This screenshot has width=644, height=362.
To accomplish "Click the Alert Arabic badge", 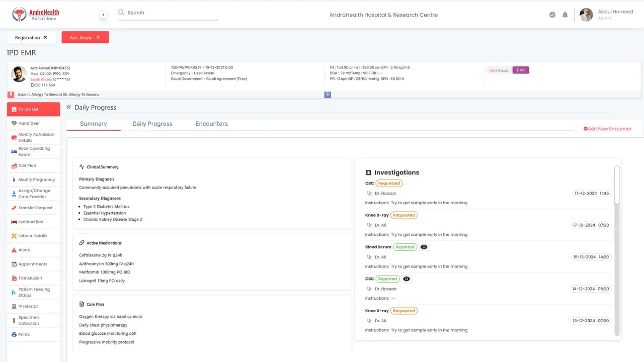I will [x=499, y=70].
